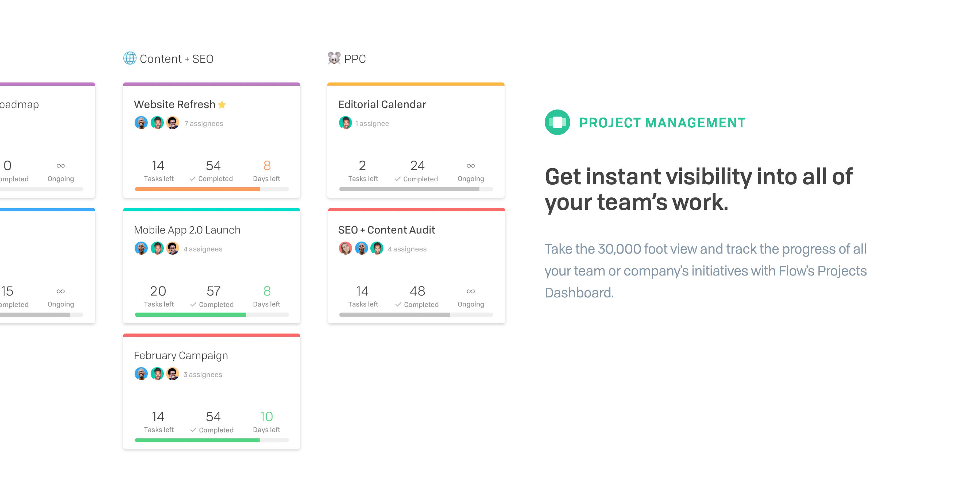Click checkmark beside Completed on Mobile App Launch

click(x=193, y=304)
